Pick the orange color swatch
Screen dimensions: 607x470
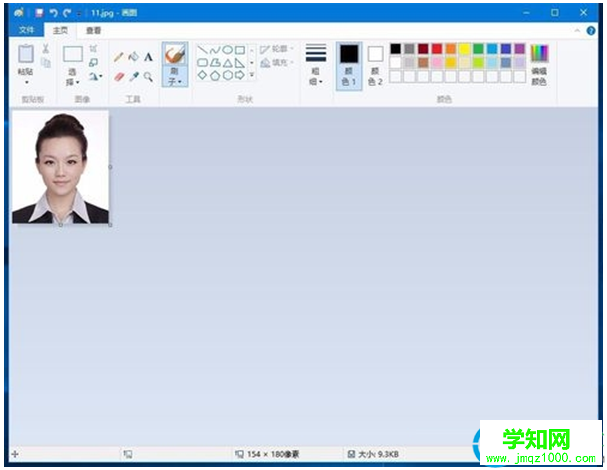[451, 49]
